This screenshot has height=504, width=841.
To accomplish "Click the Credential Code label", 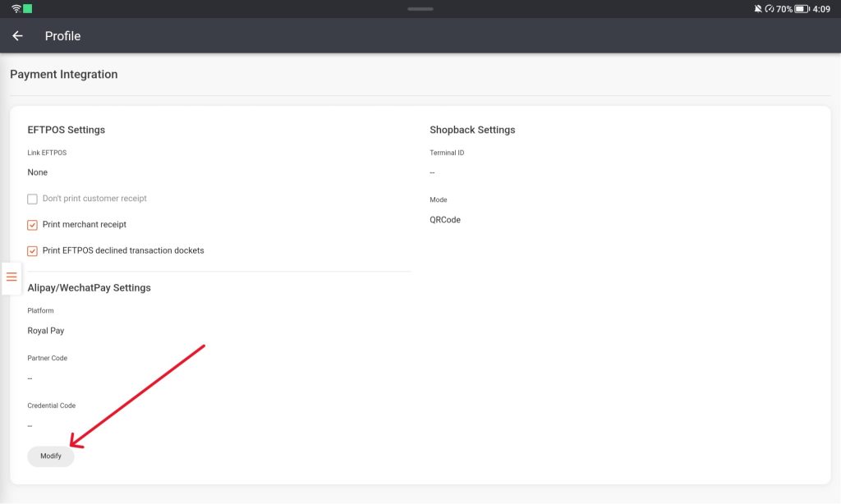I will pos(52,405).
